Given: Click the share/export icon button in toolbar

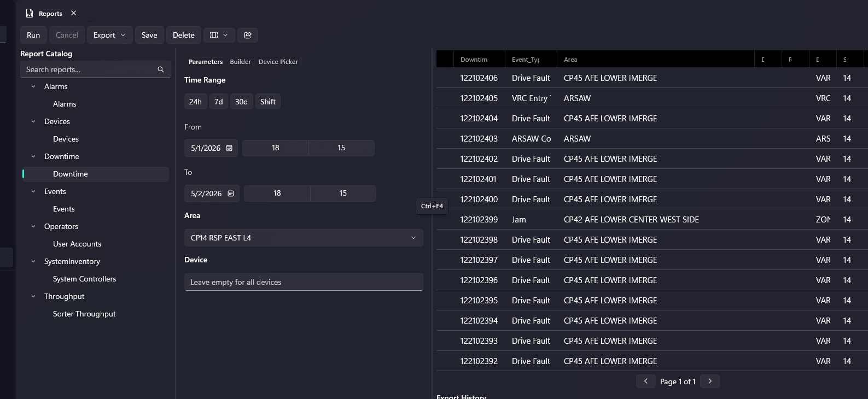Looking at the screenshot, I should click(248, 35).
